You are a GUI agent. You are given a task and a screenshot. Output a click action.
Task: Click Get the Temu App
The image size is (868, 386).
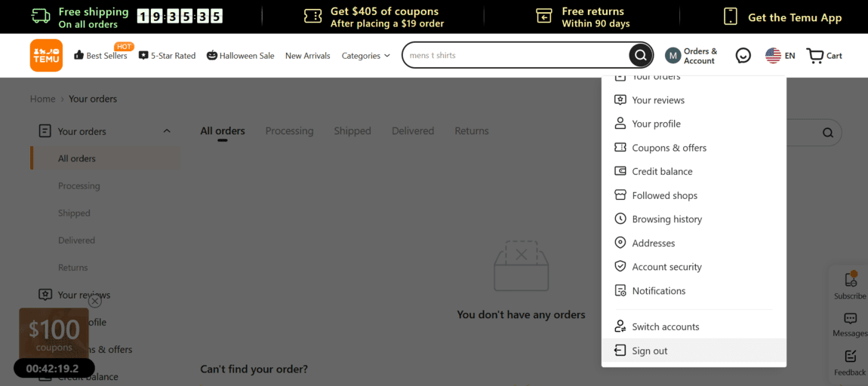(783, 17)
